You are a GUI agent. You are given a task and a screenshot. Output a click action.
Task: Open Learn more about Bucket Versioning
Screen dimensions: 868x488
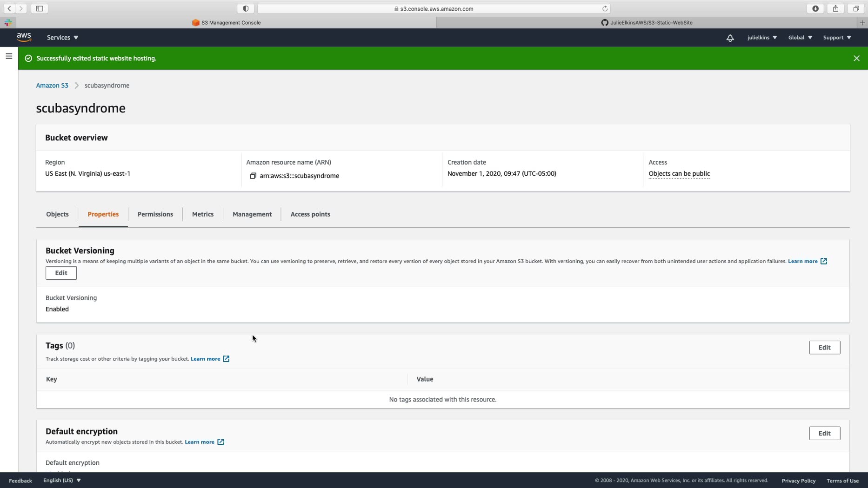[802, 261]
